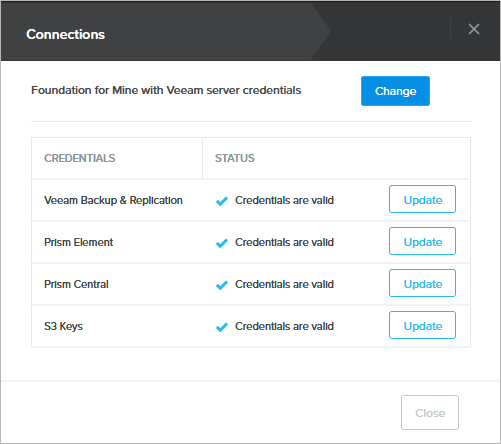Click the Veeam Backup & Replication checkmark icon
The width and height of the screenshot is (501, 444).
(x=222, y=201)
